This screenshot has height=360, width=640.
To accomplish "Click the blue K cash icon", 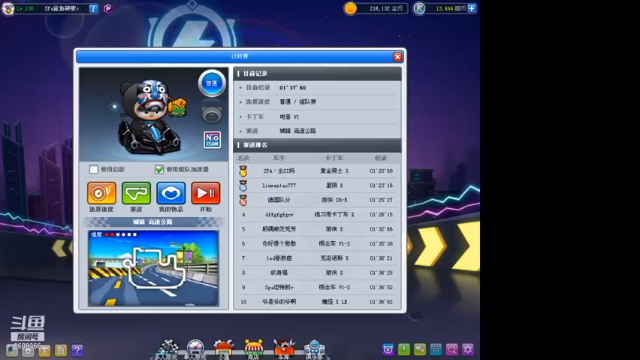I will pos(419,8).
